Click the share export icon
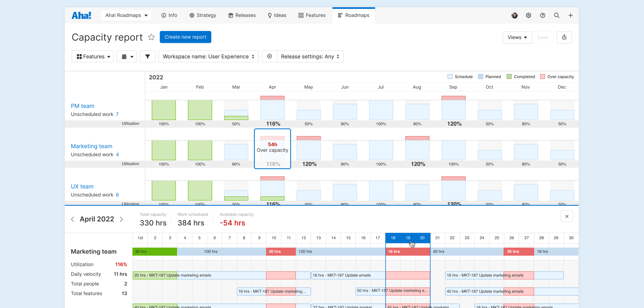 click(564, 37)
